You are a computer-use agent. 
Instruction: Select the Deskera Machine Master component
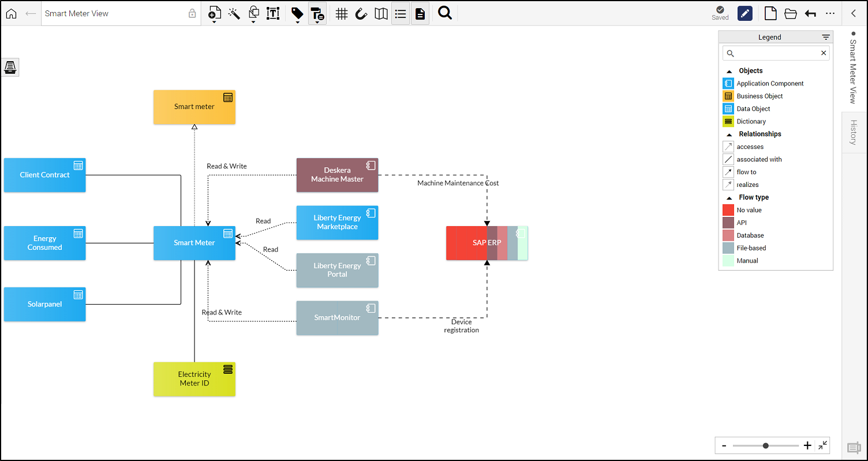338,175
